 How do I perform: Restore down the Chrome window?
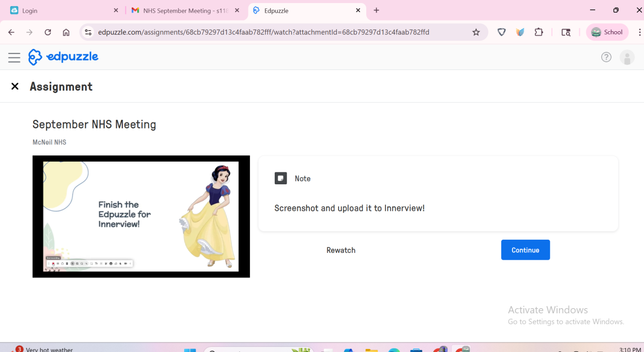tap(616, 10)
